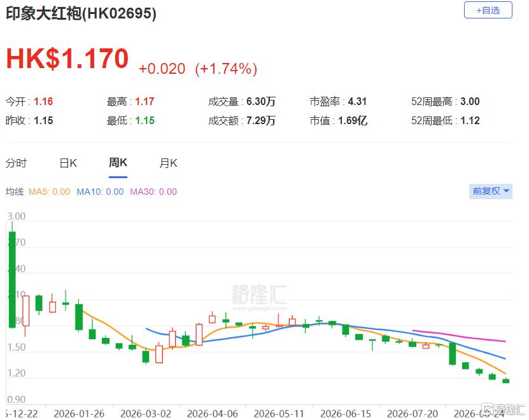Image resolution: width=529 pixels, height=420 pixels.
Task: Click the 2026-04-06 date axis label
Action: 213,414
